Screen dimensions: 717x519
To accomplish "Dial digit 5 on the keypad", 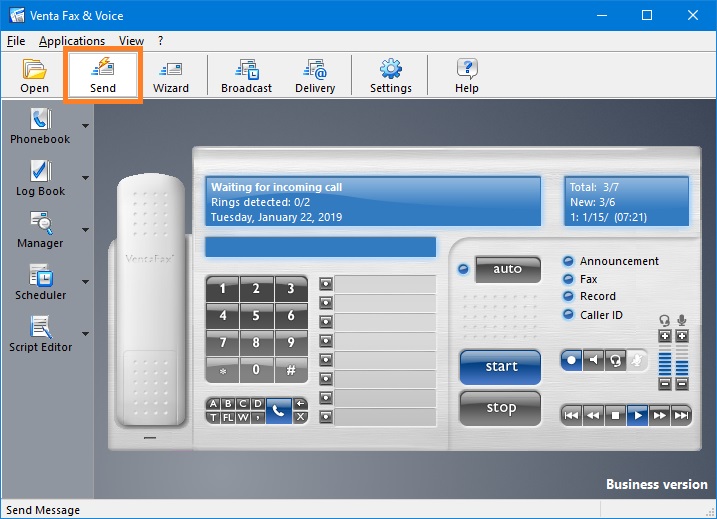I will tap(256, 316).
